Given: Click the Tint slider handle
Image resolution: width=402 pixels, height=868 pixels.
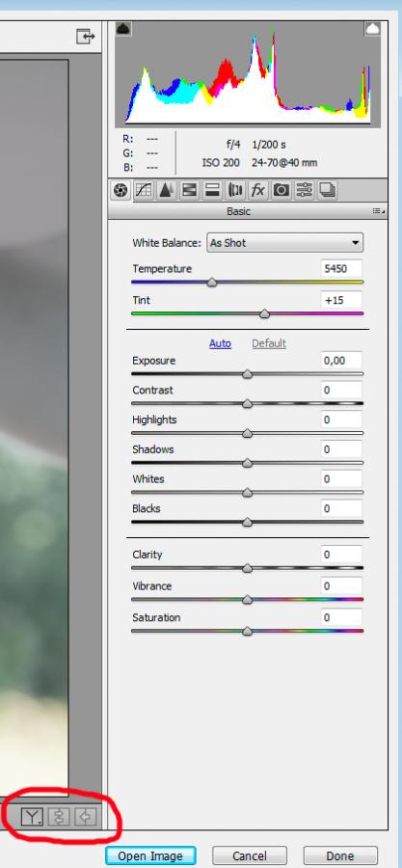Looking at the screenshot, I should [x=265, y=313].
